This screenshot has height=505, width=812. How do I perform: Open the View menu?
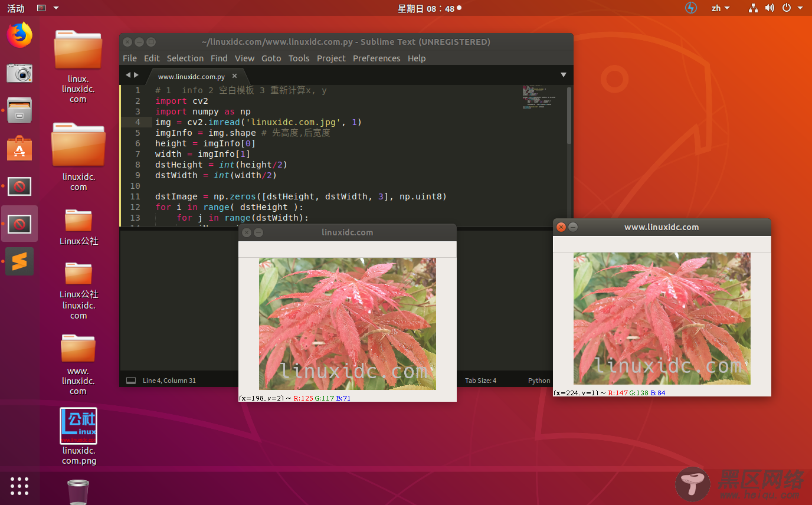point(244,58)
